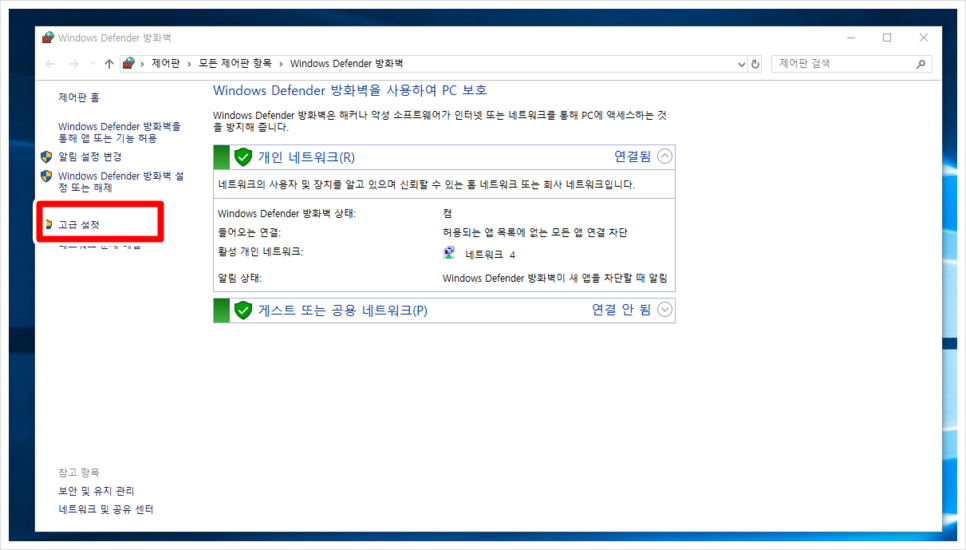Viewport: 966px width, 550px height.
Task: Click the Control Panel icon in the address bar
Action: (129, 63)
